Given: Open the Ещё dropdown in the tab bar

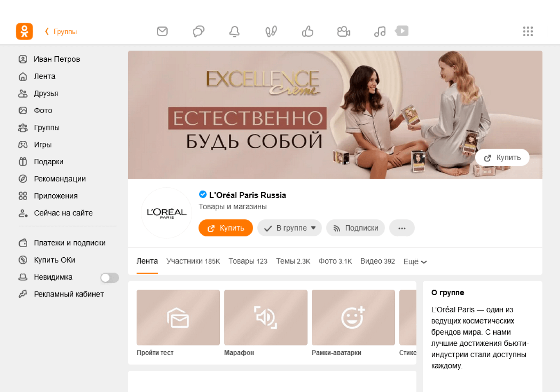Looking at the screenshot, I should tap(415, 261).
